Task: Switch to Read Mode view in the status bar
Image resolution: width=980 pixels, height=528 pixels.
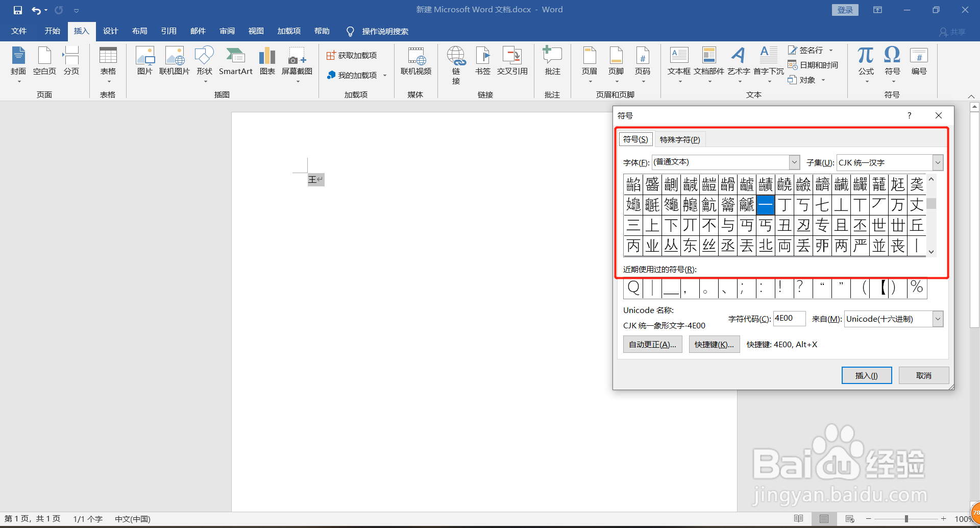Action: pos(799,519)
